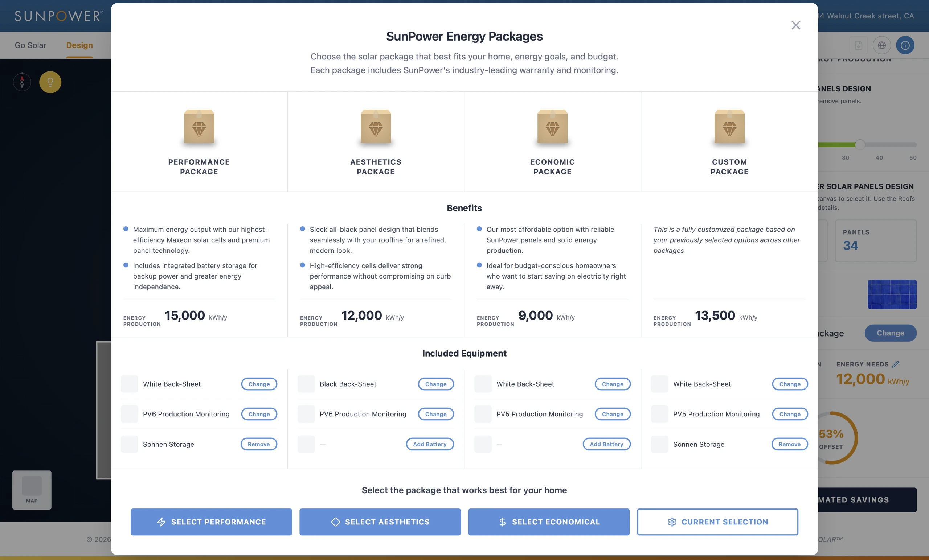Add Battery to Aesthetics package

coord(430,444)
